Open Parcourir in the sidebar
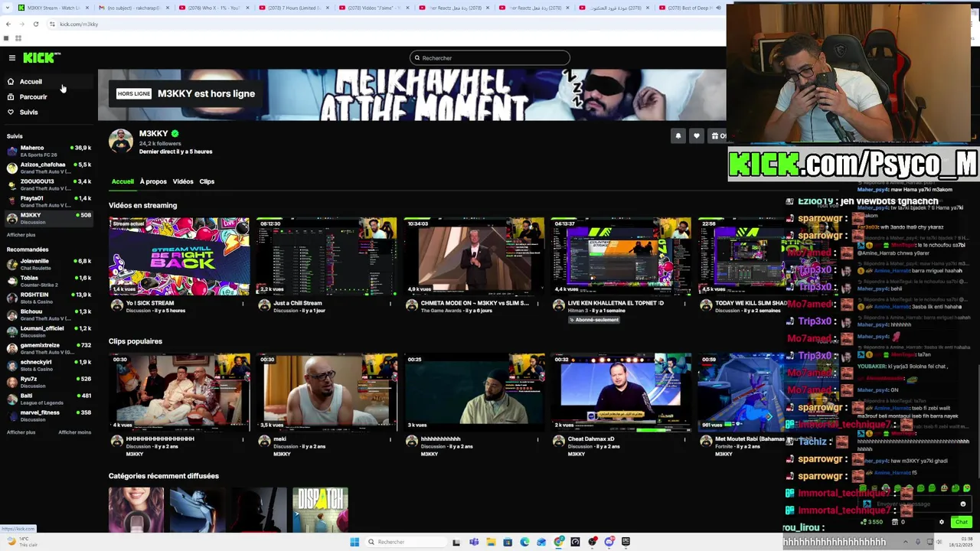This screenshot has height=551, width=980. pyautogui.click(x=47, y=96)
